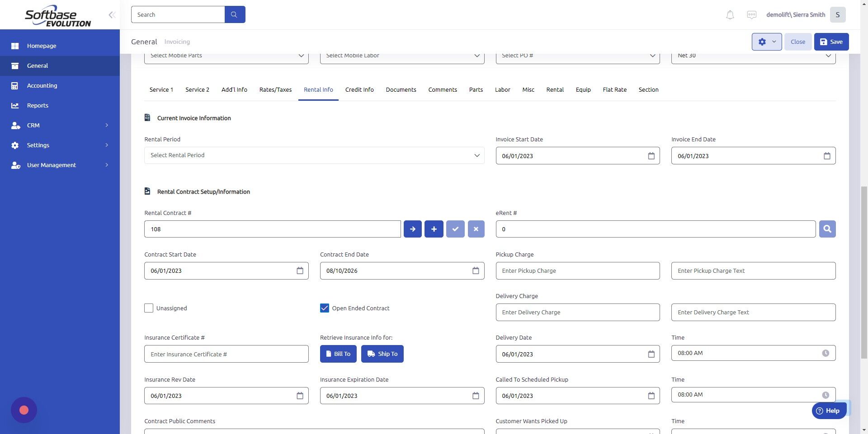The image size is (868, 434).
Task: Expand the settings gear dropdown arrow
Action: (774, 42)
